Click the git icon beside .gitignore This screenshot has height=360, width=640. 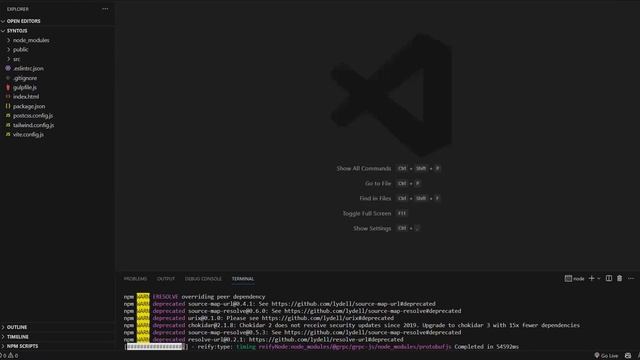pyautogui.click(x=8, y=78)
